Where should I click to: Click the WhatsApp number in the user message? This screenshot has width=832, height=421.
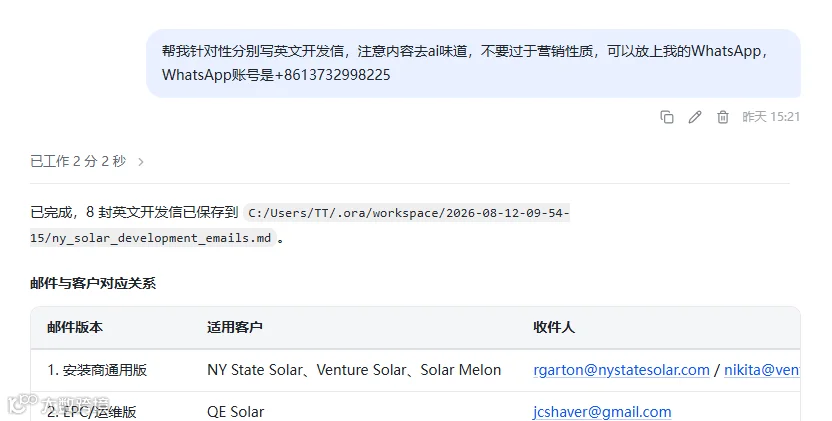coord(332,75)
